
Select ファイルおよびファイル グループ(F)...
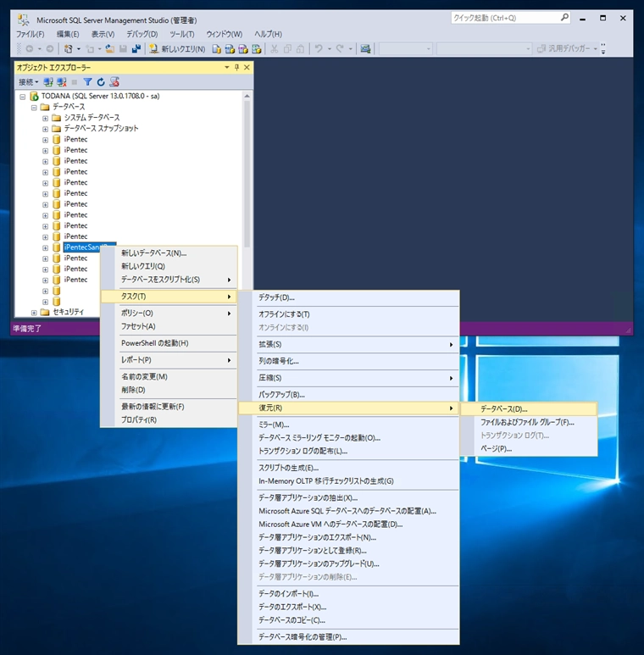tap(529, 422)
